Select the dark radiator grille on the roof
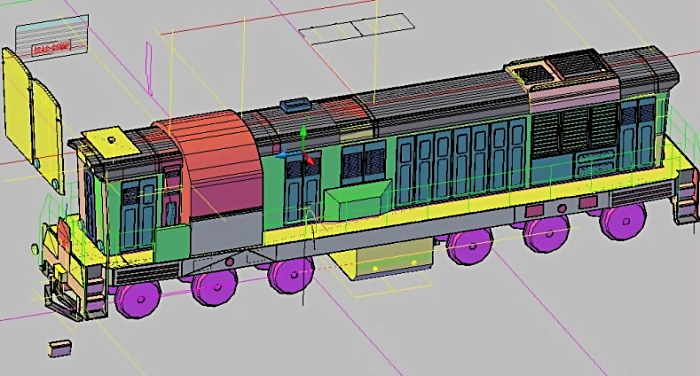Image resolution: width=700 pixels, height=376 pixels. coord(577,64)
